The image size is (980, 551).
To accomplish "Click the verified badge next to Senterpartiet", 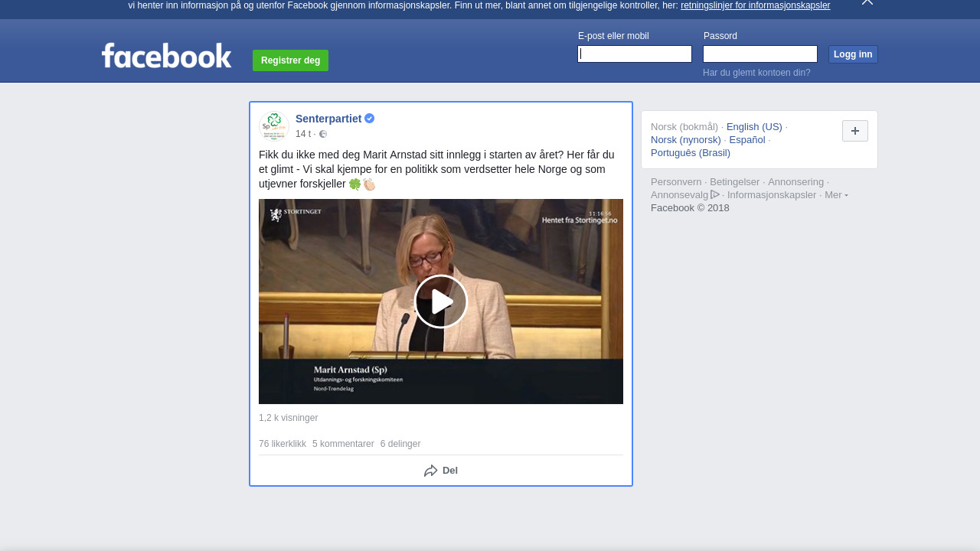I will pyautogui.click(x=369, y=119).
